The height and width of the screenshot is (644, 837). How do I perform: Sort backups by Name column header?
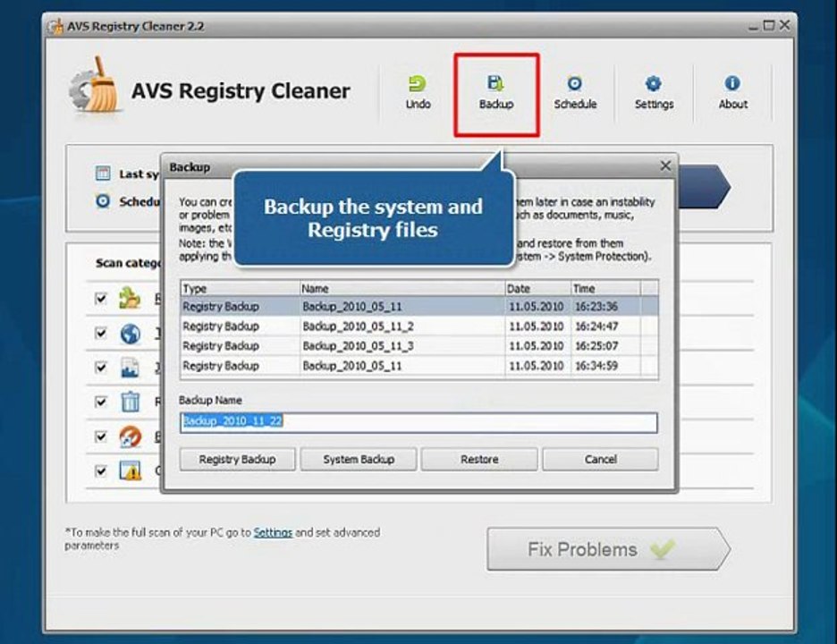[402, 288]
